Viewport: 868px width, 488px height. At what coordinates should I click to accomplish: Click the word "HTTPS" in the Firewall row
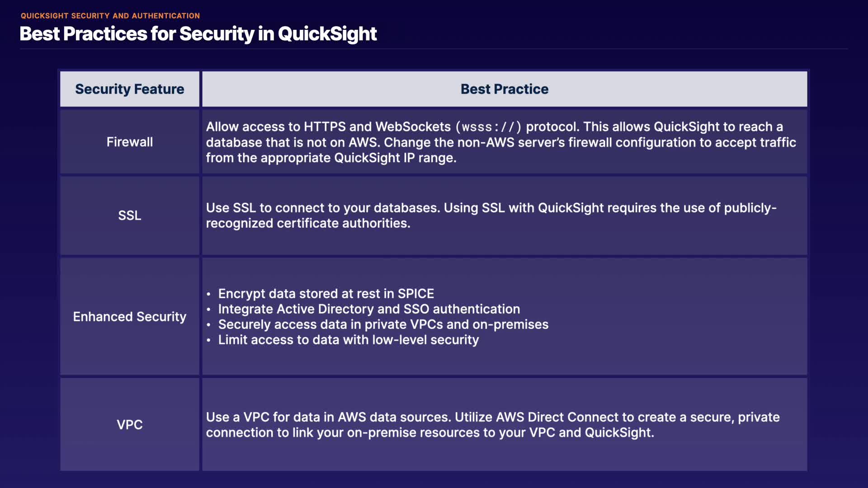click(325, 127)
